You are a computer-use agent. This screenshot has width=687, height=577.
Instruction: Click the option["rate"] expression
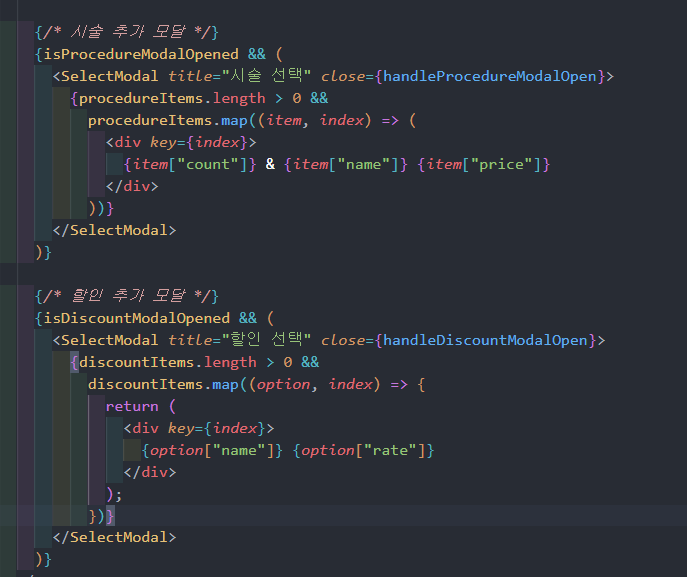pyautogui.click(x=363, y=450)
